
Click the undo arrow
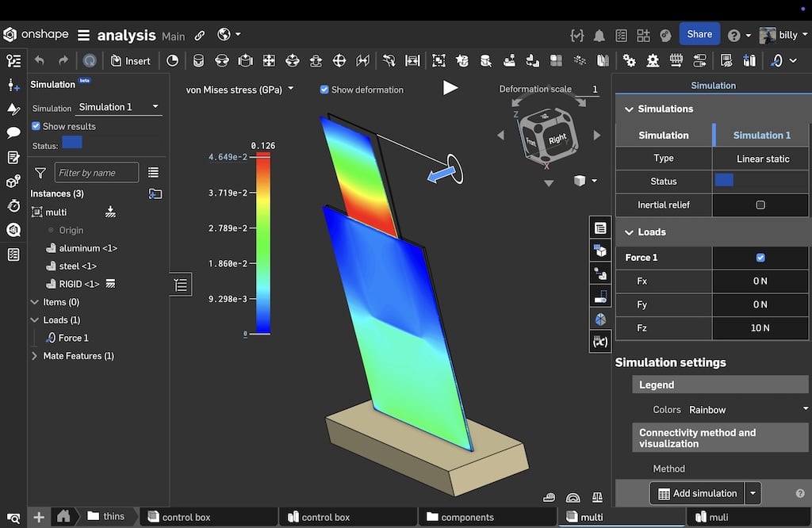coord(40,60)
